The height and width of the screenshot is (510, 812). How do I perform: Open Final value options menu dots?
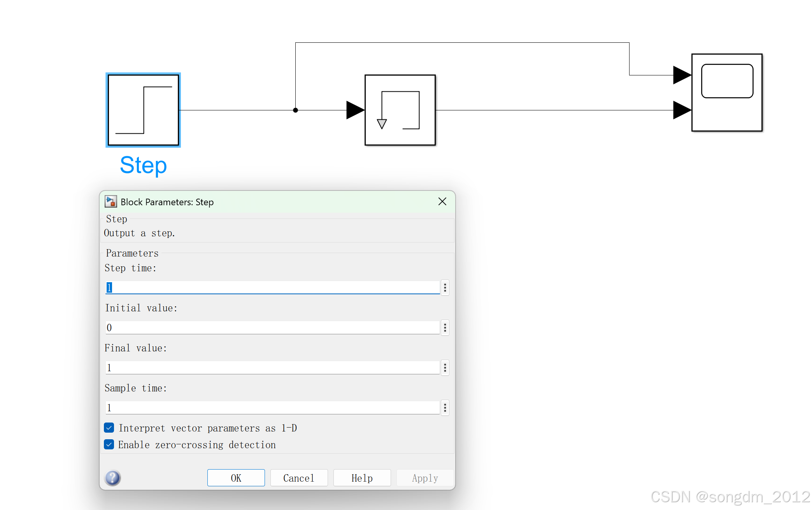point(445,368)
